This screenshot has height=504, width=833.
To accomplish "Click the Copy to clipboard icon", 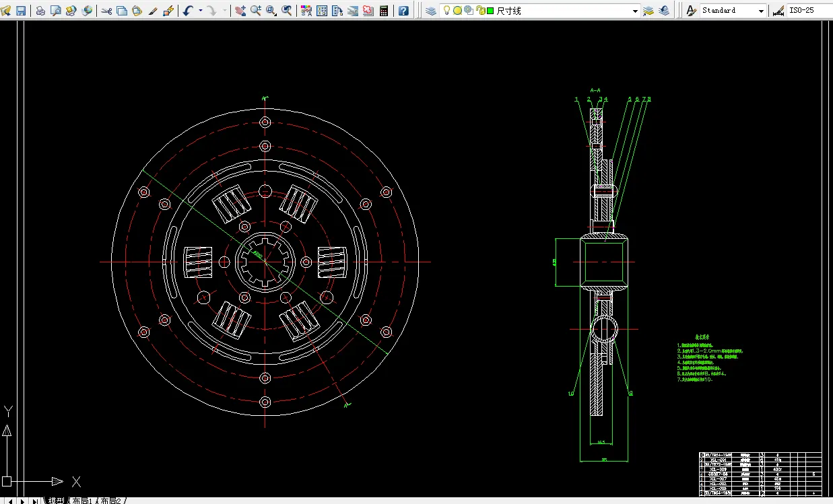I will [122, 11].
